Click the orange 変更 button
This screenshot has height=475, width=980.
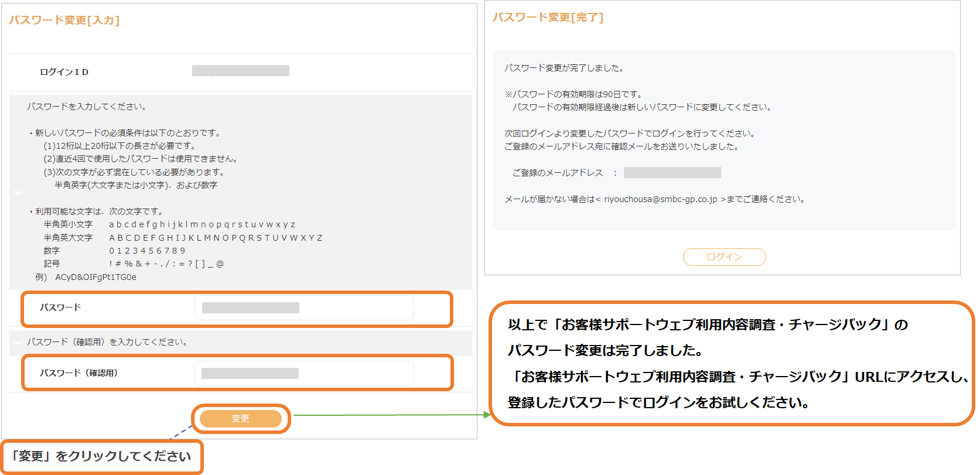pyautogui.click(x=241, y=418)
